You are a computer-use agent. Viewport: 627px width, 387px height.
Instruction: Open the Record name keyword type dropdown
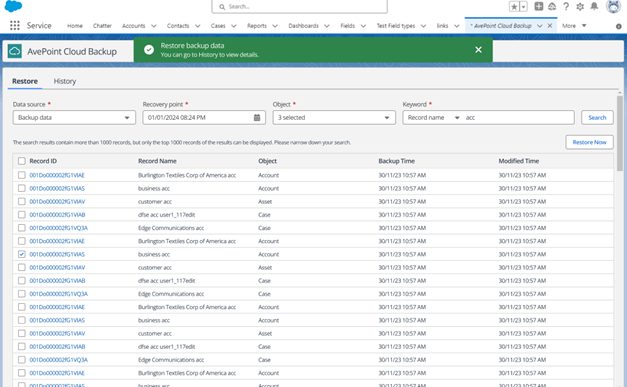point(433,118)
